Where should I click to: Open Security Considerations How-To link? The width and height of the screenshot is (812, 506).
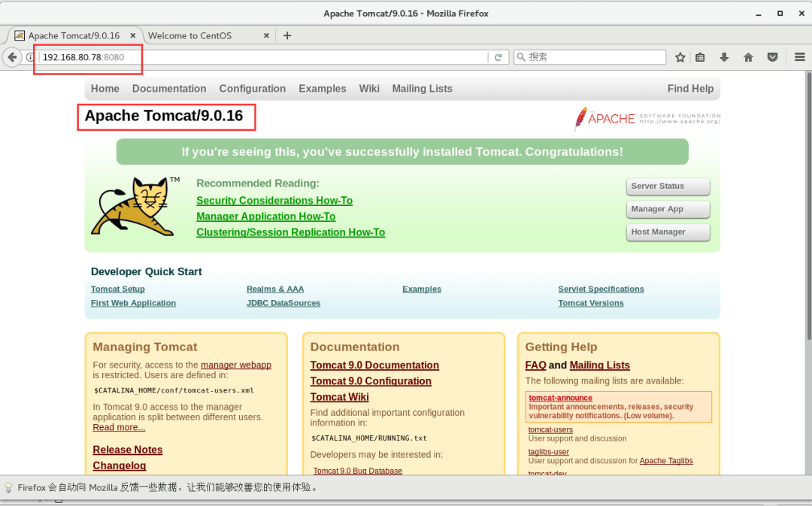pyautogui.click(x=274, y=201)
